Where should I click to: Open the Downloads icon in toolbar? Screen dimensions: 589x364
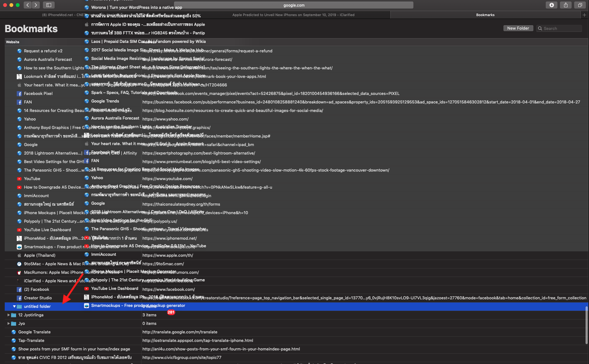(551, 5)
